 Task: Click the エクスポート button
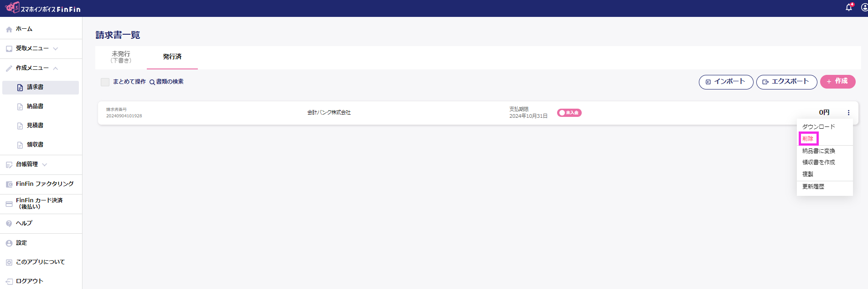click(786, 82)
